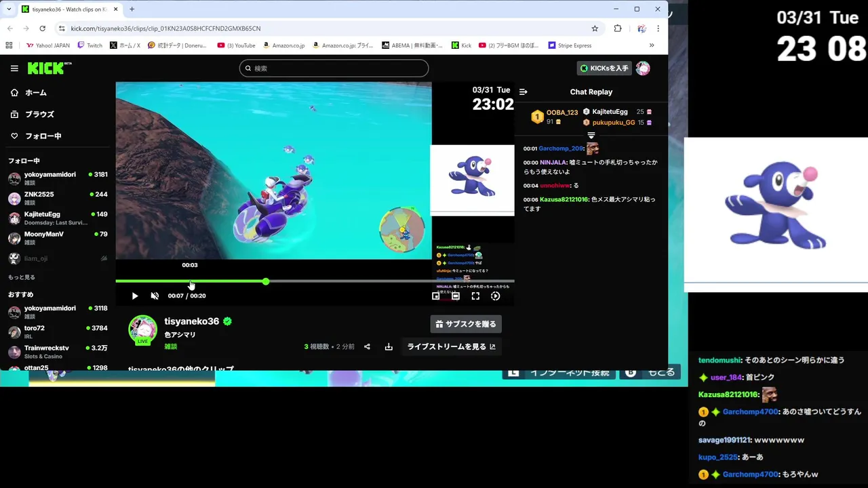
Task: Toggle theater mode in player
Action: tap(456, 296)
